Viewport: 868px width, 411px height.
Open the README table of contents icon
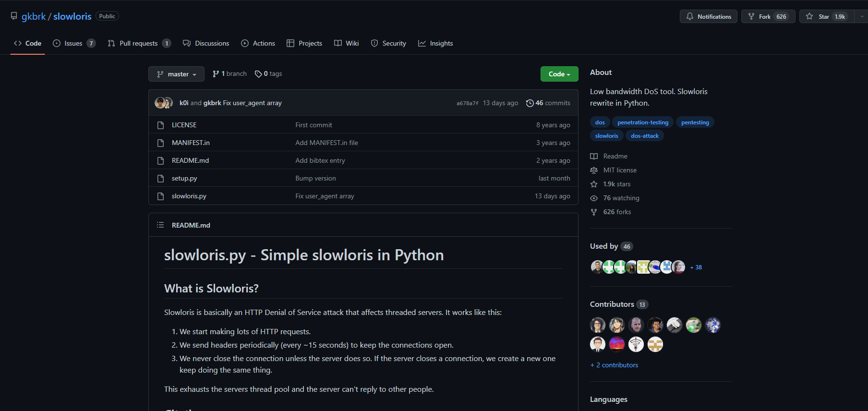(x=160, y=225)
